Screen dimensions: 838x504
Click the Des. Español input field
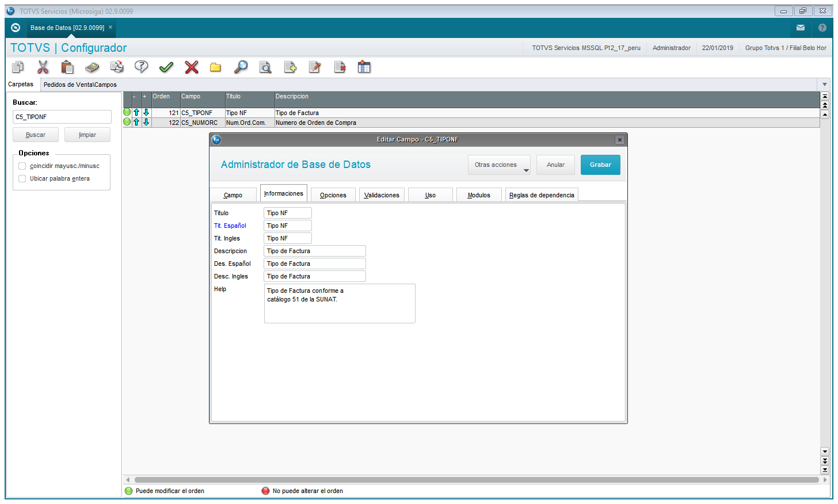point(315,264)
